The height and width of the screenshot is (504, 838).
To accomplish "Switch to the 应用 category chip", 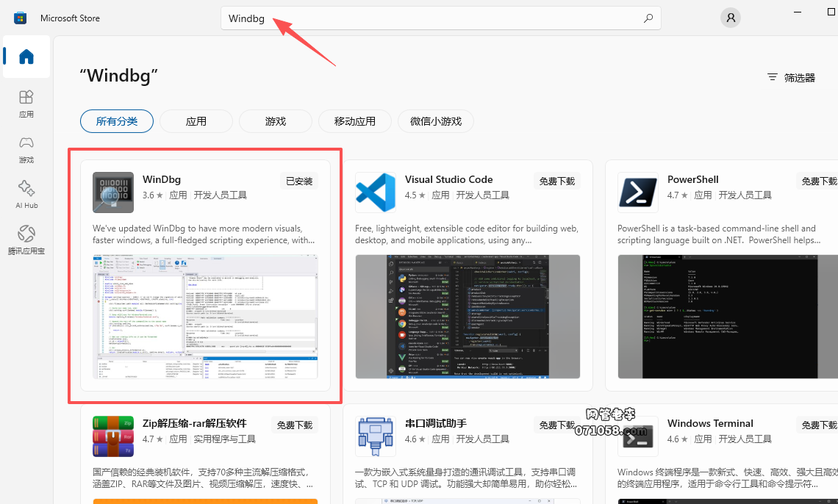I will 196,121.
